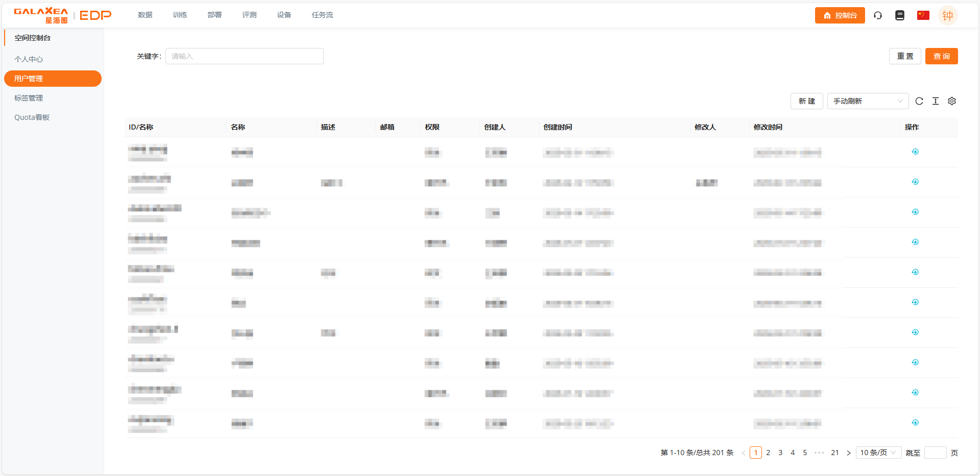This screenshot has width=980, height=476.
Task: Go to page 21 in pagination
Action: tap(835, 453)
